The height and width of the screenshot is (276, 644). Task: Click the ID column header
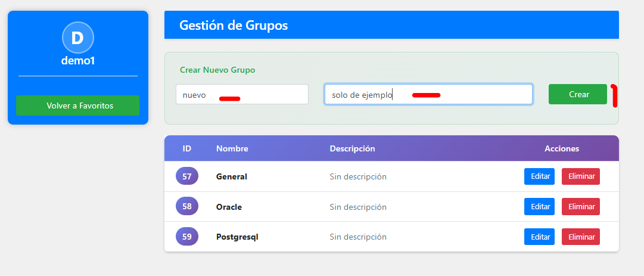tap(187, 148)
